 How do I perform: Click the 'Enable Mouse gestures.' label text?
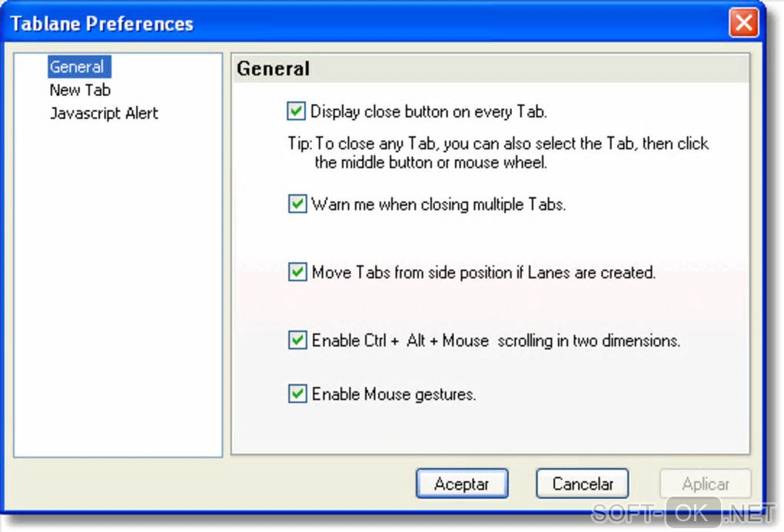click(394, 394)
